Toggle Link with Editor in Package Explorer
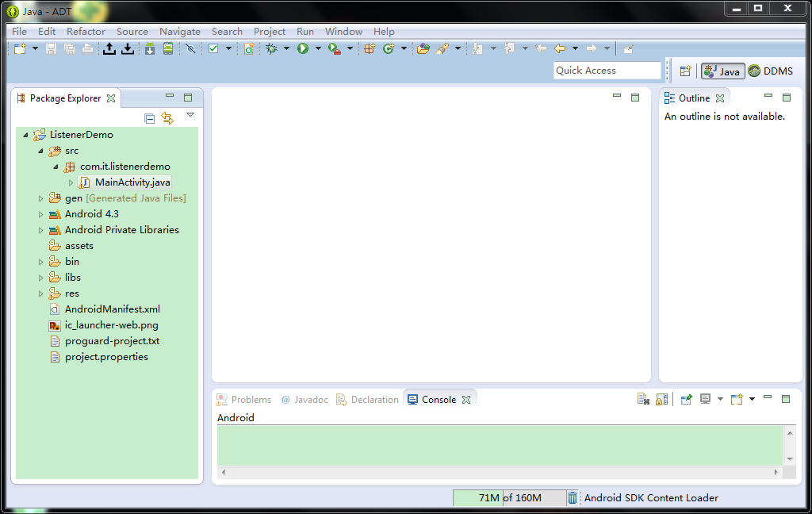This screenshot has height=514, width=812. tap(167, 118)
